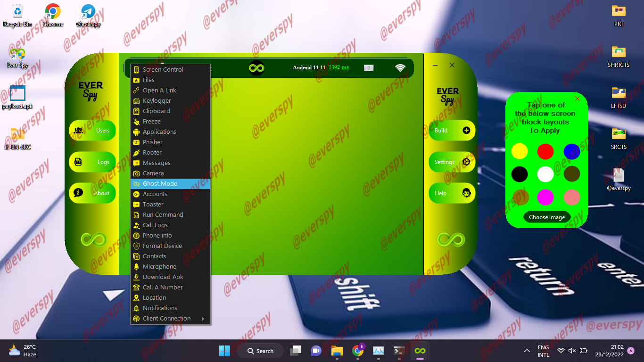Click the Run Command icon
The width and height of the screenshot is (644, 362).
[x=136, y=214]
